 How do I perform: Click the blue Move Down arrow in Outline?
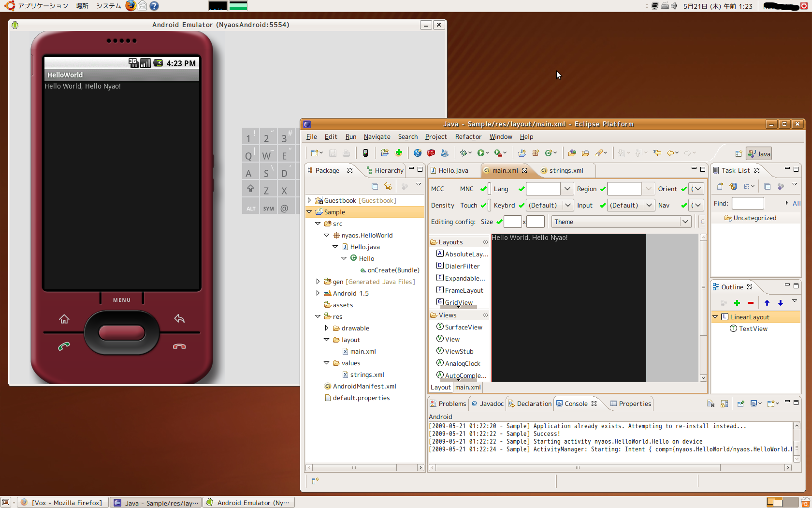pyautogui.click(x=781, y=303)
